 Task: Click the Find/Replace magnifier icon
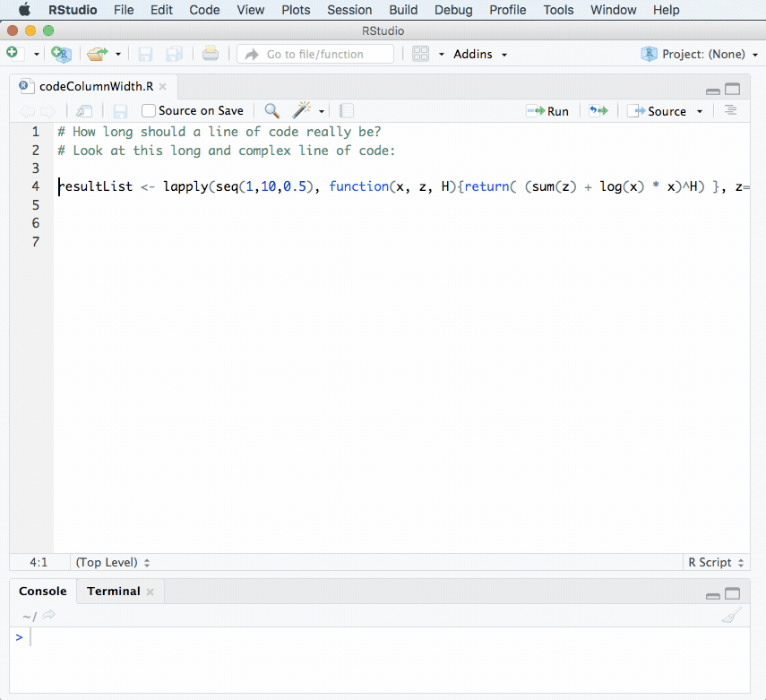click(272, 111)
